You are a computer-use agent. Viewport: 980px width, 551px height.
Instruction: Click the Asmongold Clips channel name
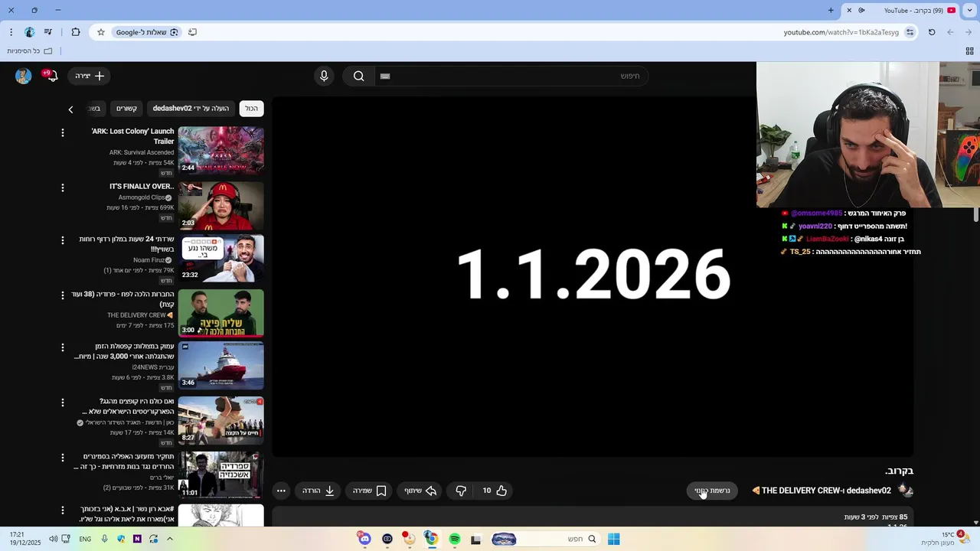click(142, 197)
